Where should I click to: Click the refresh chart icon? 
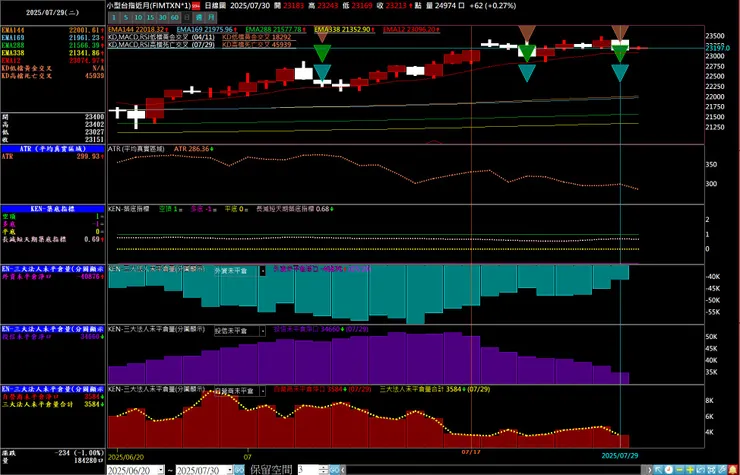700,470
